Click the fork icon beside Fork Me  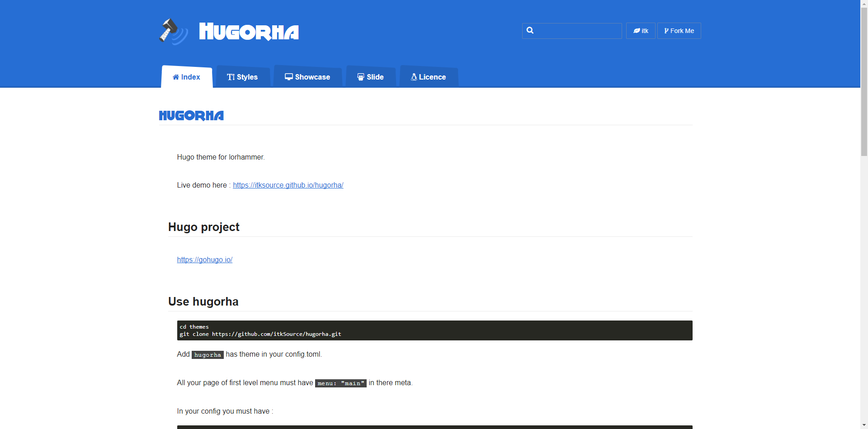(x=666, y=31)
